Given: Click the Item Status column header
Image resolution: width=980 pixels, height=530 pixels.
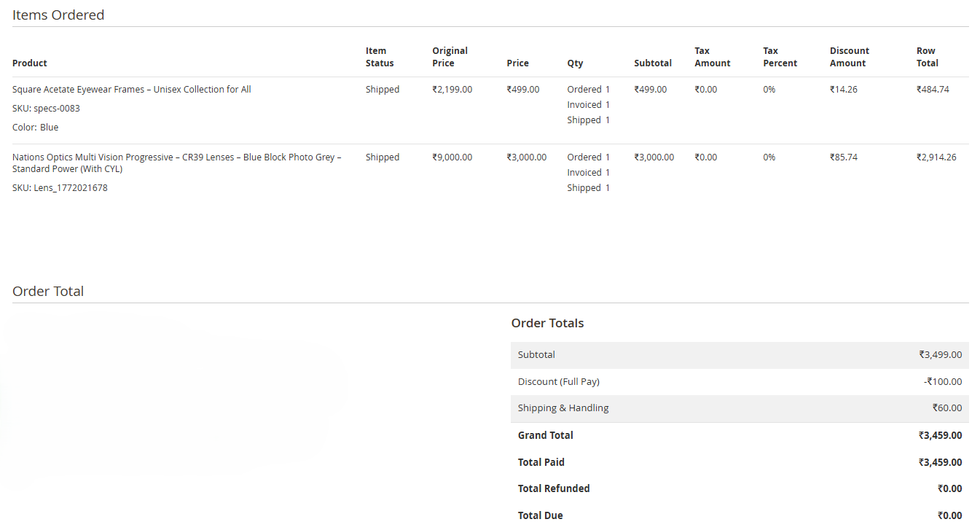Looking at the screenshot, I should [x=380, y=57].
